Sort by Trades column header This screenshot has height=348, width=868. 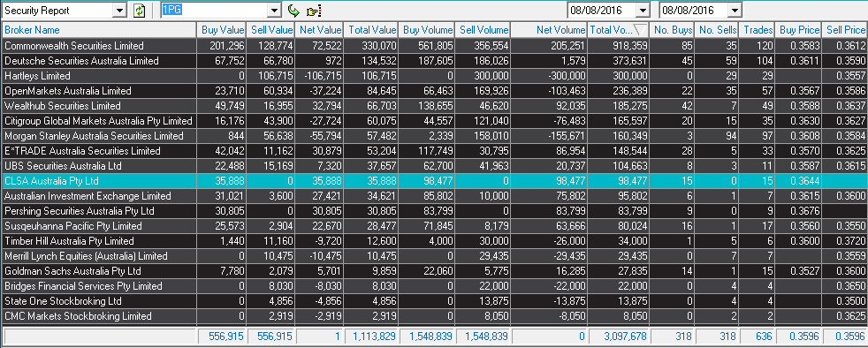[x=758, y=30]
